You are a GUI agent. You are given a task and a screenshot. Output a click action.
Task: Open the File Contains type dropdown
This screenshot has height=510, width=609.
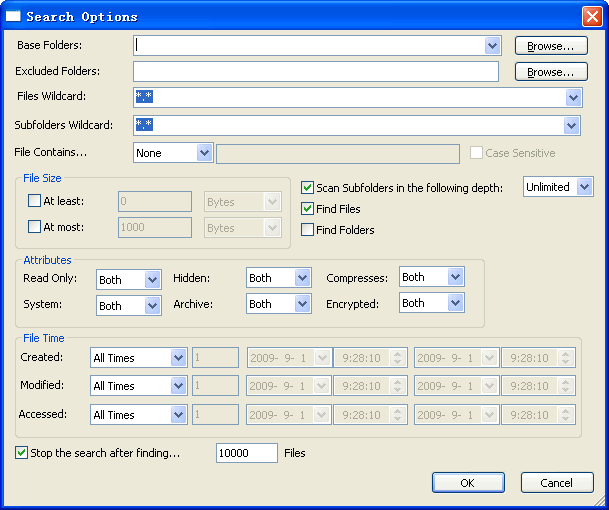point(204,153)
